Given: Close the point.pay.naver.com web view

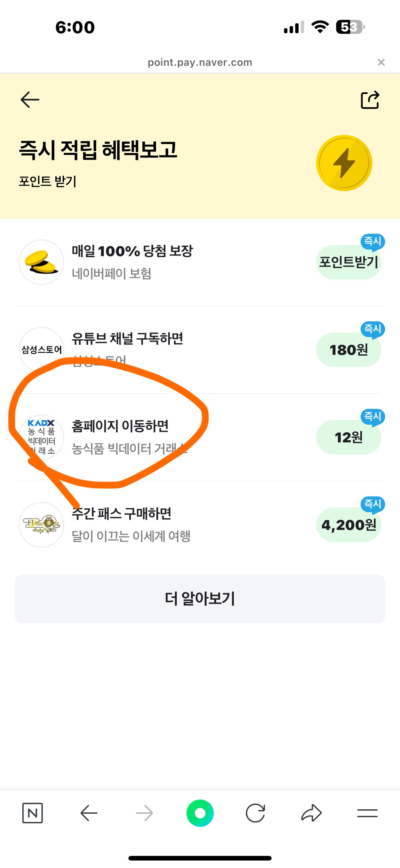Looking at the screenshot, I should coord(381,62).
